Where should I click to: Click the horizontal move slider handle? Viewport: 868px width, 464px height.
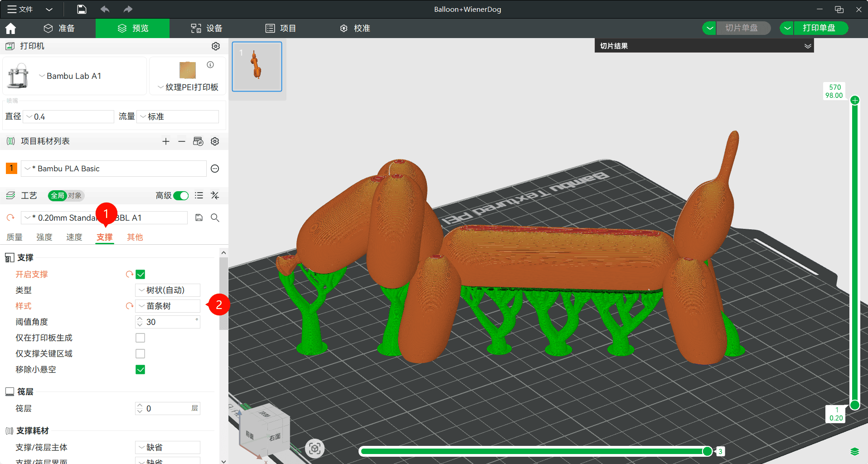coord(707,451)
